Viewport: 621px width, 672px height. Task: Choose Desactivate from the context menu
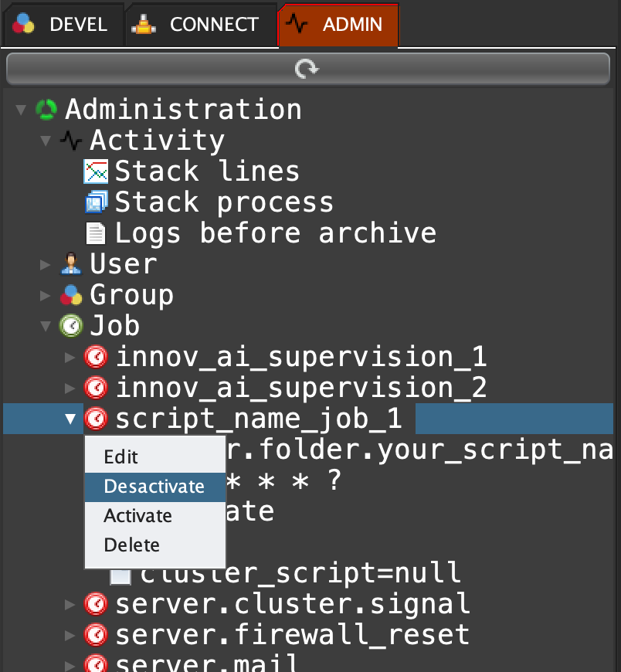tap(154, 487)
